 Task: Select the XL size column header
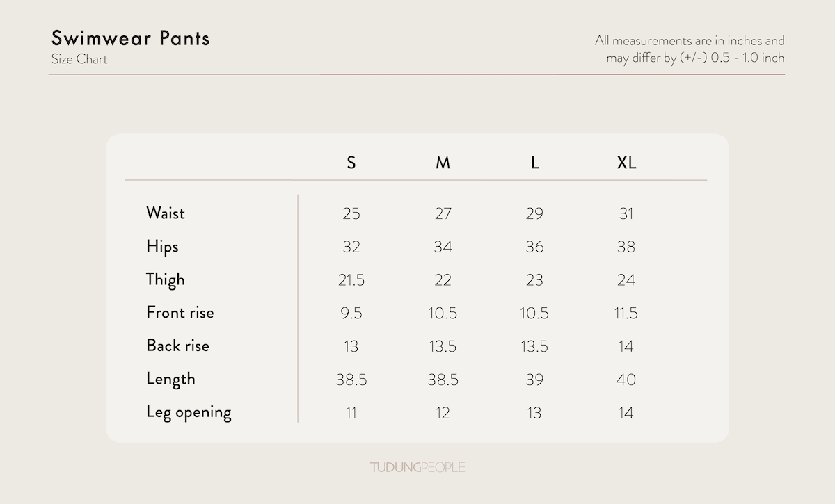pos(626,163)
